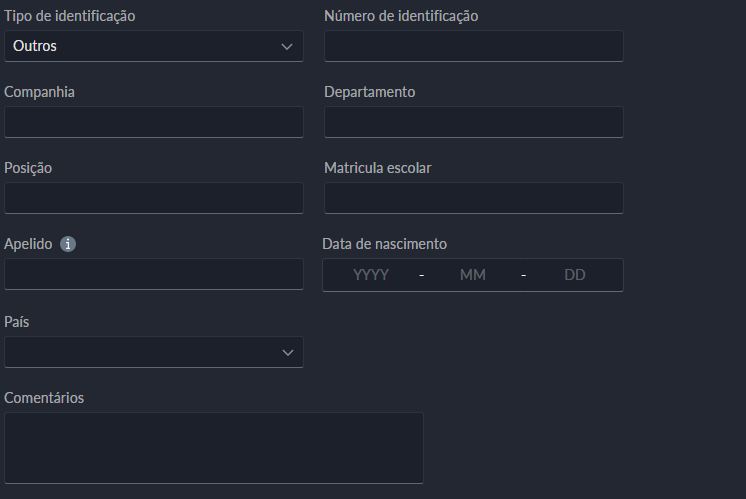Click the "País" label text
The width and height of the screenshot is (746, 499).
[18, 322]
